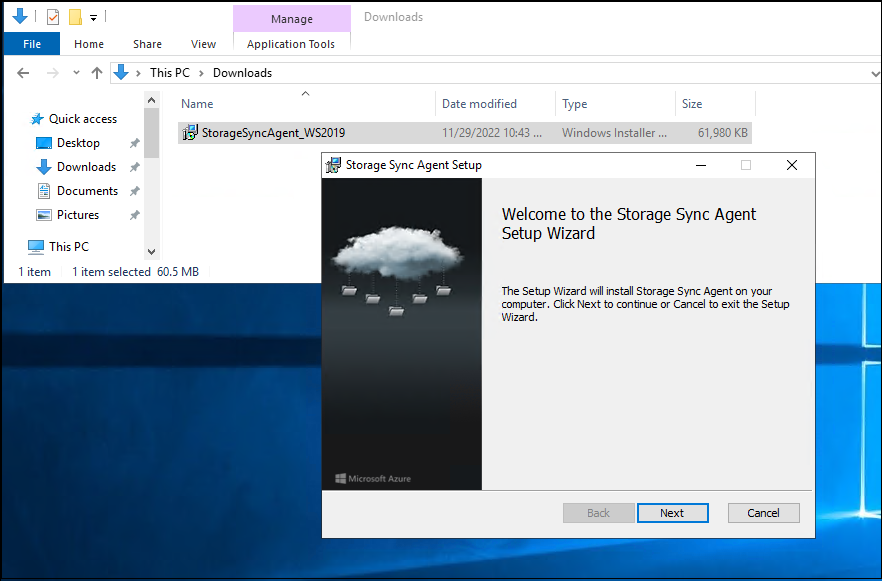The height and width of the screenshot is (581, 882).
Task: Open Downloads in the navigation pane
Action: pyautogui.click(x=86, y=167)
